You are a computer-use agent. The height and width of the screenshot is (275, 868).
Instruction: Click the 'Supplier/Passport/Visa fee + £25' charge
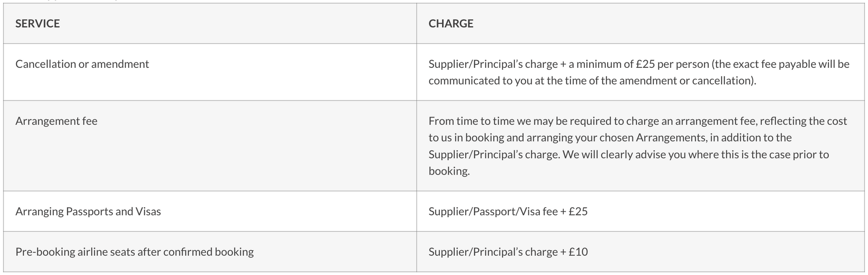508,212
